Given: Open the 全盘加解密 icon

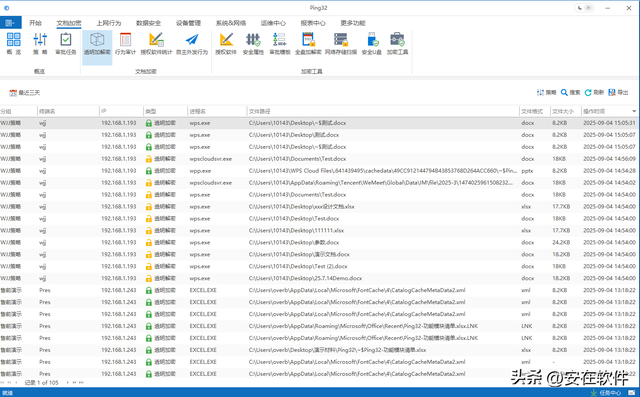Looking at the screenshot, I should click(x=308, y=43).
